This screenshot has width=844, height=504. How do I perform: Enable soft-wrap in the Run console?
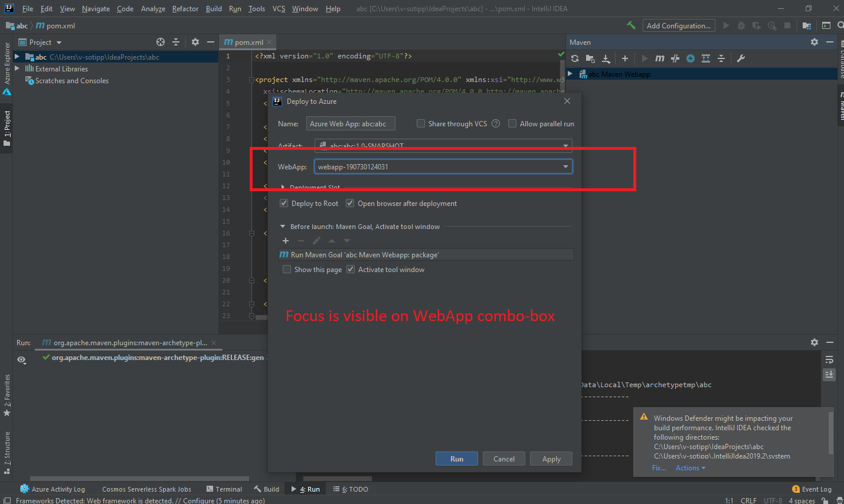(829, 359)
